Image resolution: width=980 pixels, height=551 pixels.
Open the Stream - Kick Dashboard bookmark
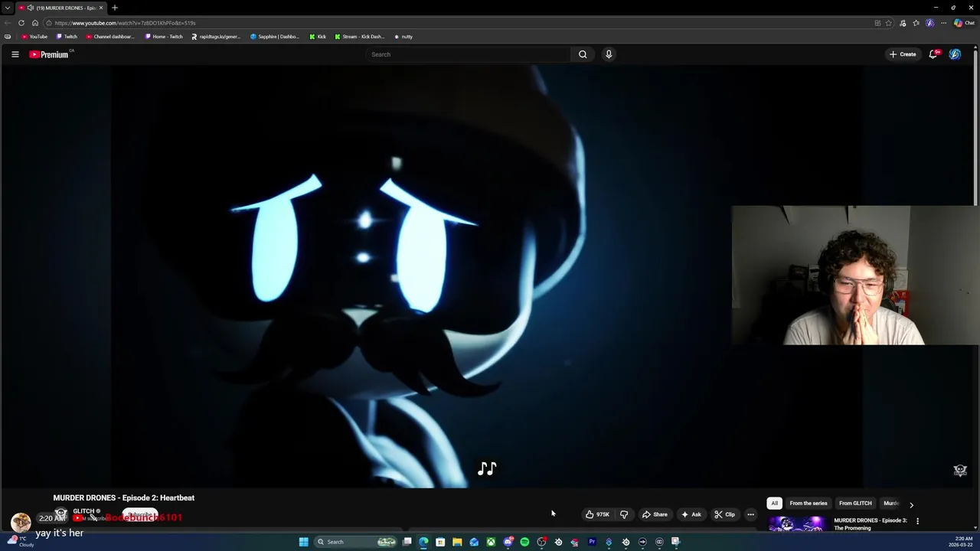(360, 37)
